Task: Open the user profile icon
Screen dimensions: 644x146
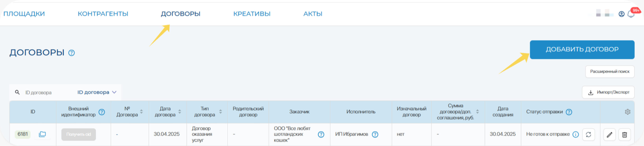Action: point(622,14)
